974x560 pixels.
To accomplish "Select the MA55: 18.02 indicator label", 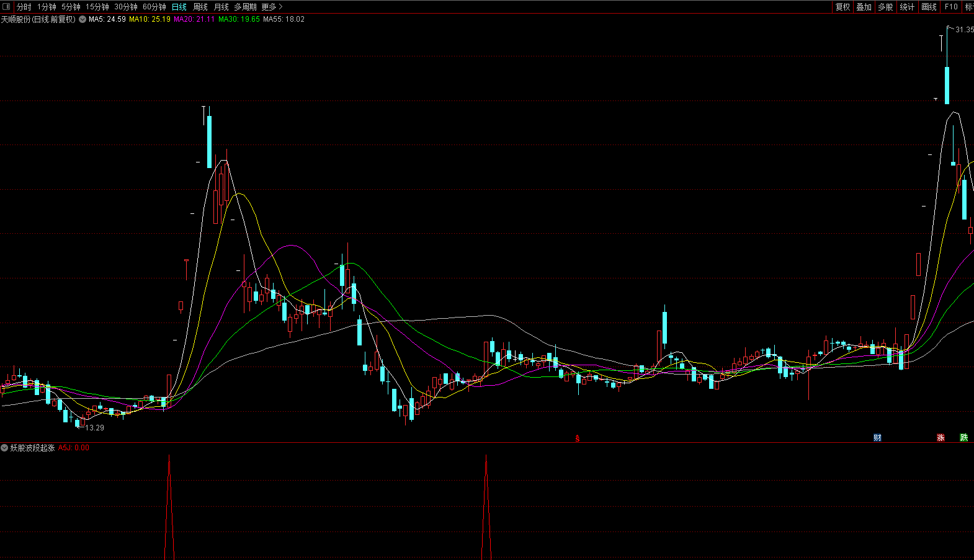I will pos(284,19).
